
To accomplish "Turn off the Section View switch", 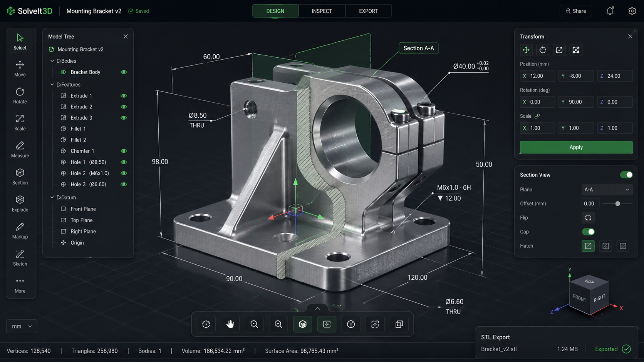I will tap(626, 175).
